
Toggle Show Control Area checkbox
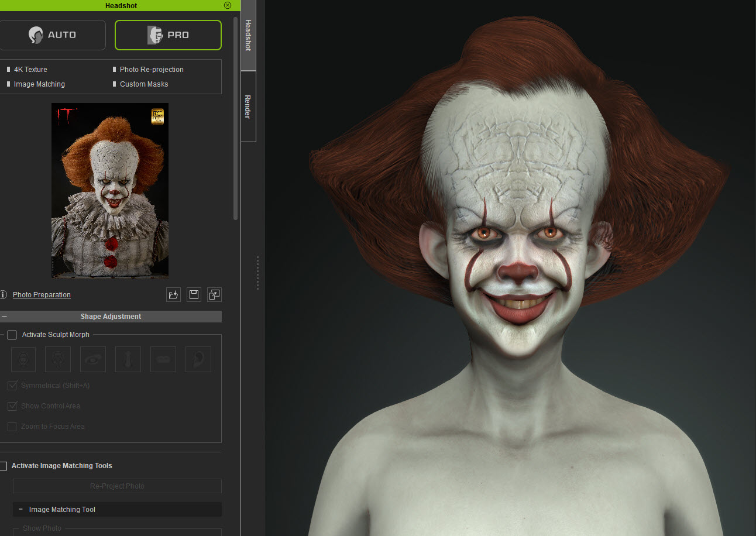(x=12, y=406)
